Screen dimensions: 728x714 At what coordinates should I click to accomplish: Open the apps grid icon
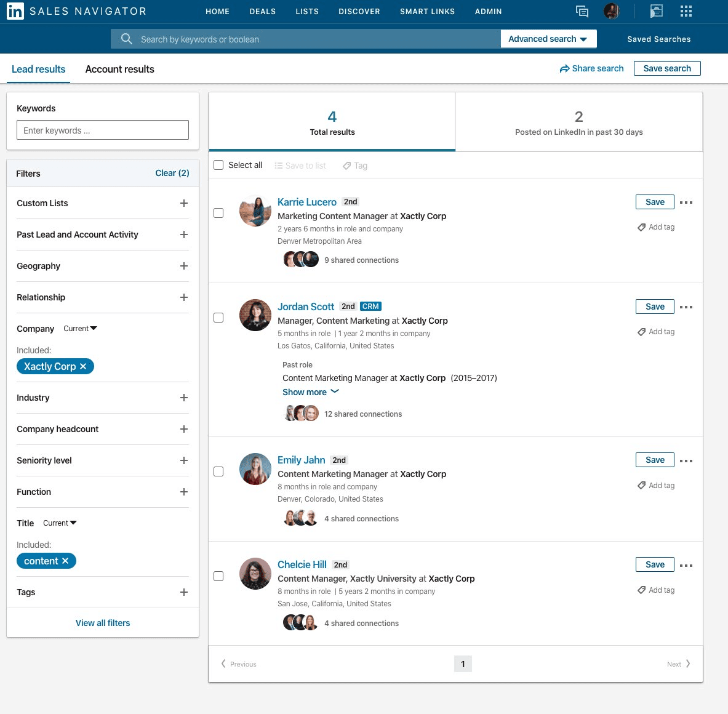tap(686, 11)
